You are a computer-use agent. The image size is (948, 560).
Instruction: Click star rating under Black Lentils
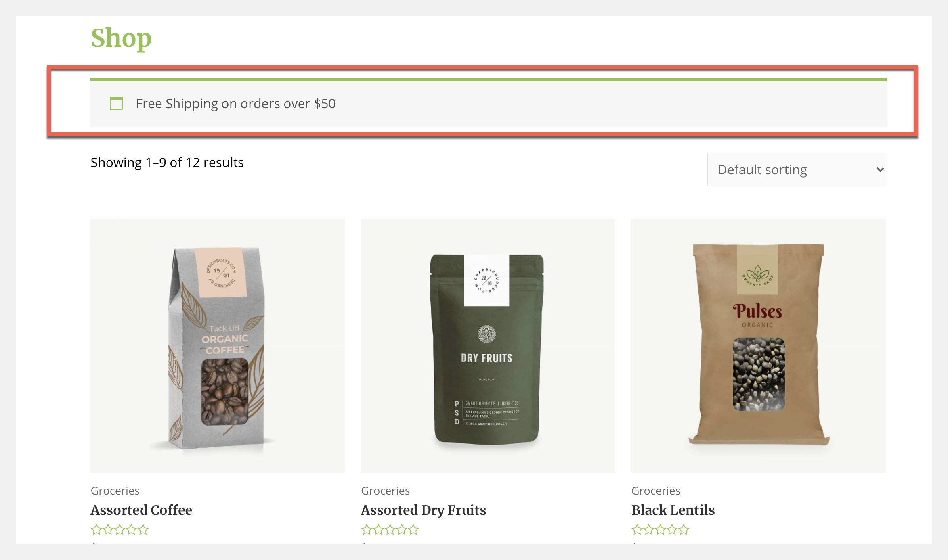[x=661, y=530]
